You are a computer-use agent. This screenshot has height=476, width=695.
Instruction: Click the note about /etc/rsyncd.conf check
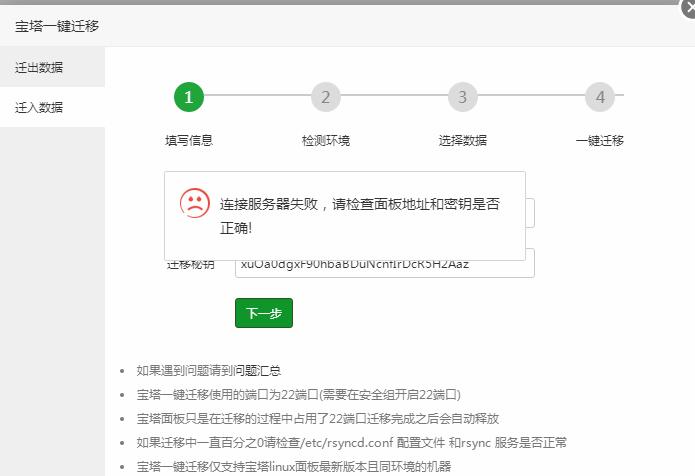click(351, 442)
